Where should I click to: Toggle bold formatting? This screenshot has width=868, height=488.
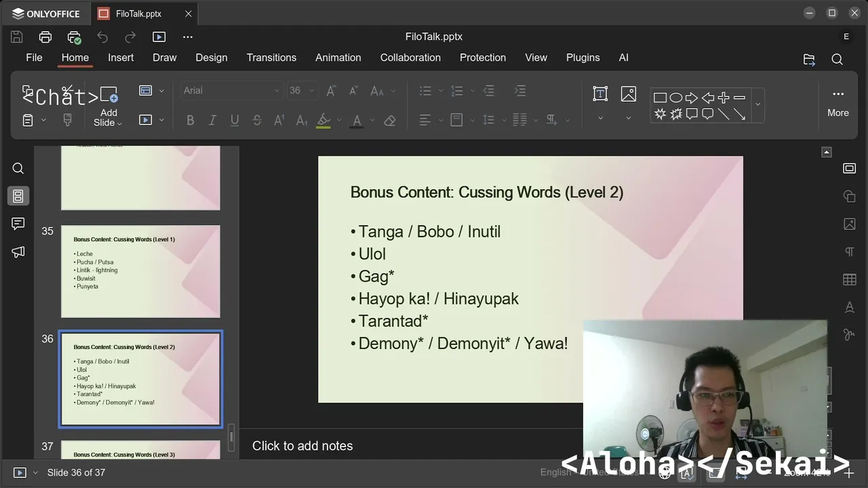pos(190,121)
